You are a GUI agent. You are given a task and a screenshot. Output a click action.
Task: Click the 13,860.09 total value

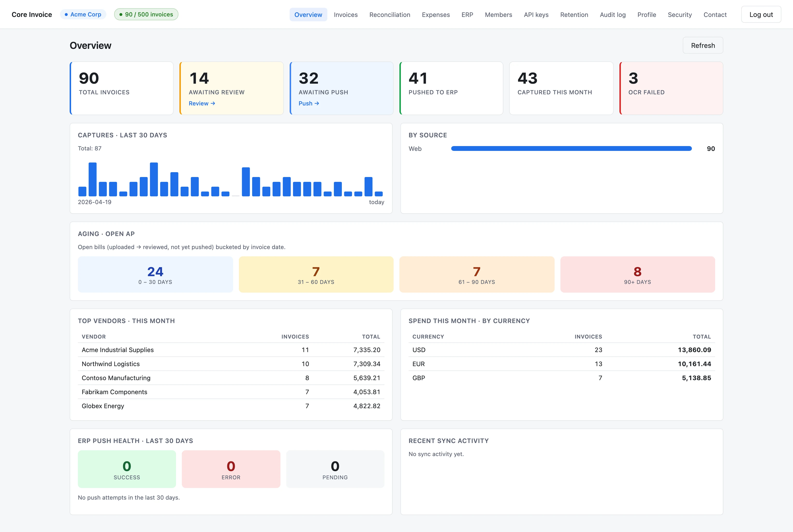tap(694, 350)
